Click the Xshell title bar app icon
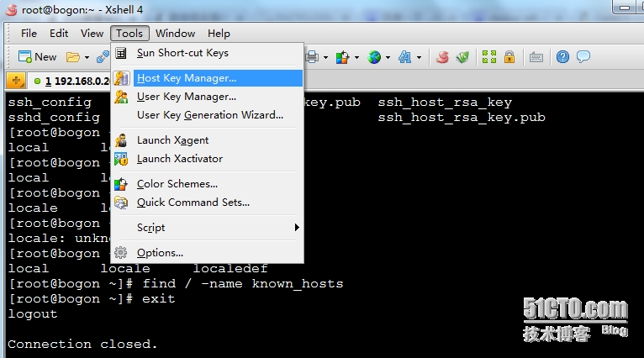 click(x=12, y=9)
